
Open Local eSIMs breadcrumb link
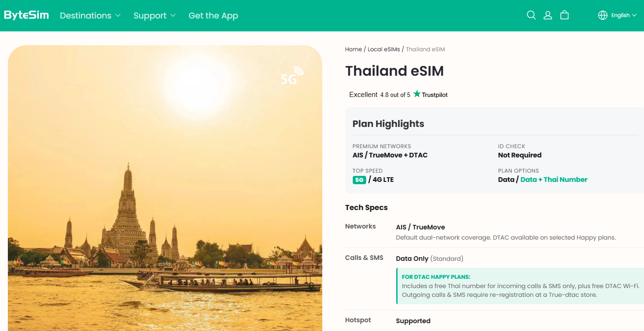(x=384, y=49)
